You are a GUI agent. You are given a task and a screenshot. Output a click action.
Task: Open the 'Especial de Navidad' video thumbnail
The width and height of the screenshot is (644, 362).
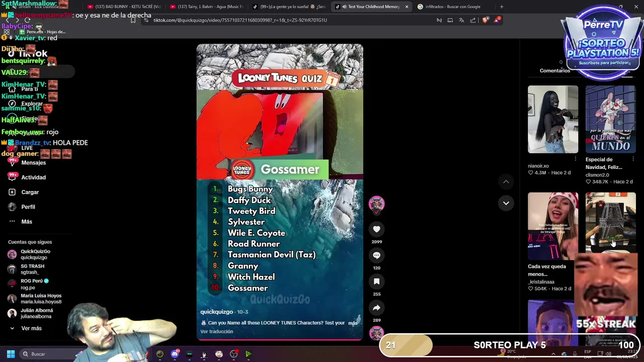pos(610,119)
